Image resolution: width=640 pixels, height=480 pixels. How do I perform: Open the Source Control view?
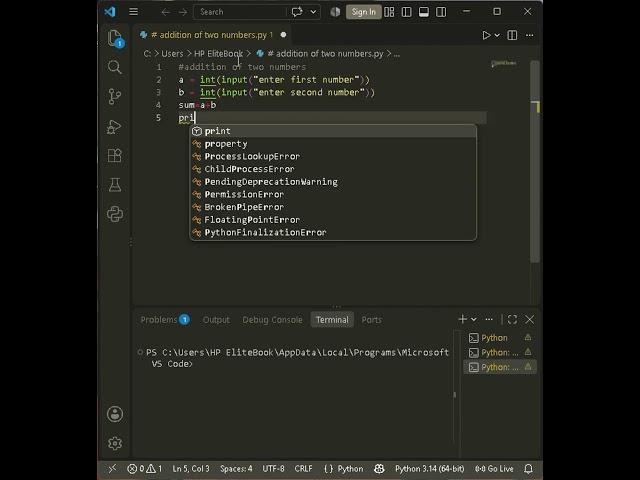pyautogui.click(x=115, y=97)
